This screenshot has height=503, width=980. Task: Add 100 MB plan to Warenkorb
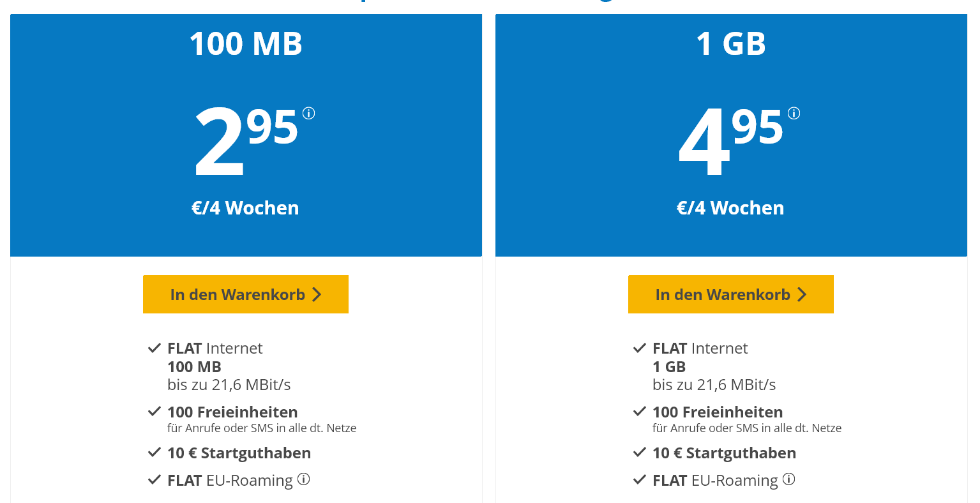click(x=246, y=294)
